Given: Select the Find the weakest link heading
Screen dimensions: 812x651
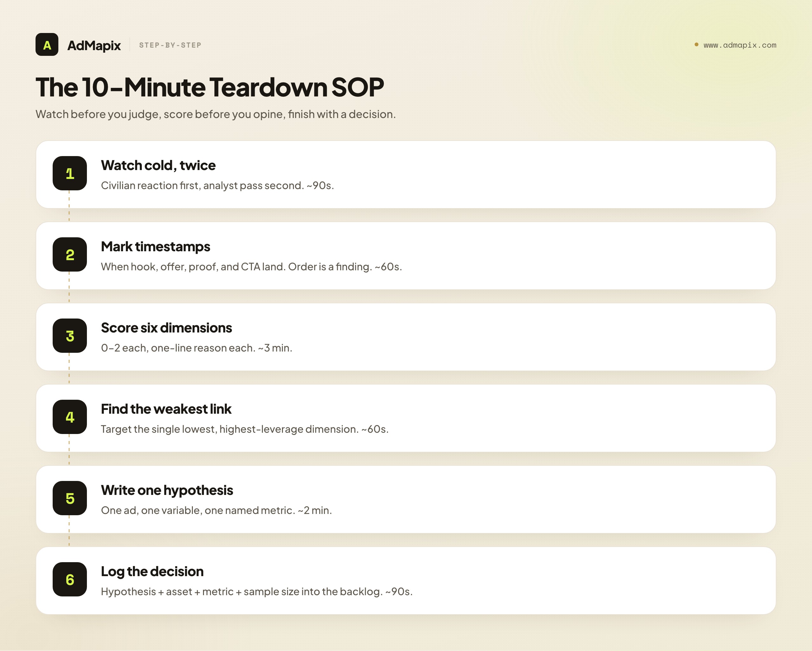Looking at the screenshot, I should (x=166, y=409).
